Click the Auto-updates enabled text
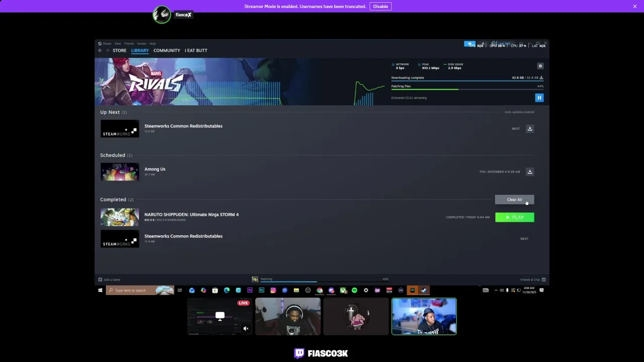This screenshot has width=644, height=362. pyautogui.click(x=519, y=112)
